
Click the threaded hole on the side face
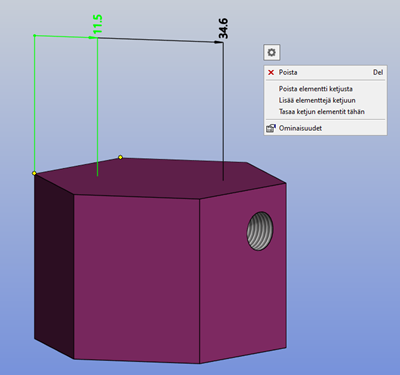(x=260, y=231)
